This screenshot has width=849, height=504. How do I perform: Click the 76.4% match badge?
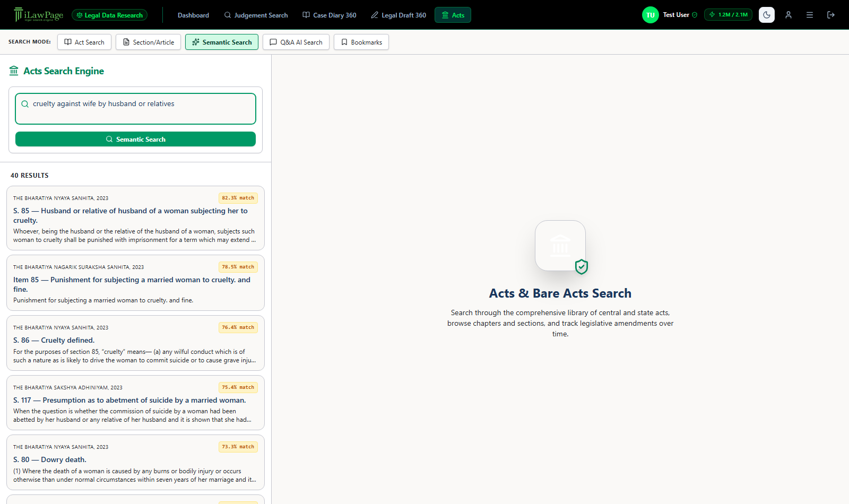(x=238, y=327)
